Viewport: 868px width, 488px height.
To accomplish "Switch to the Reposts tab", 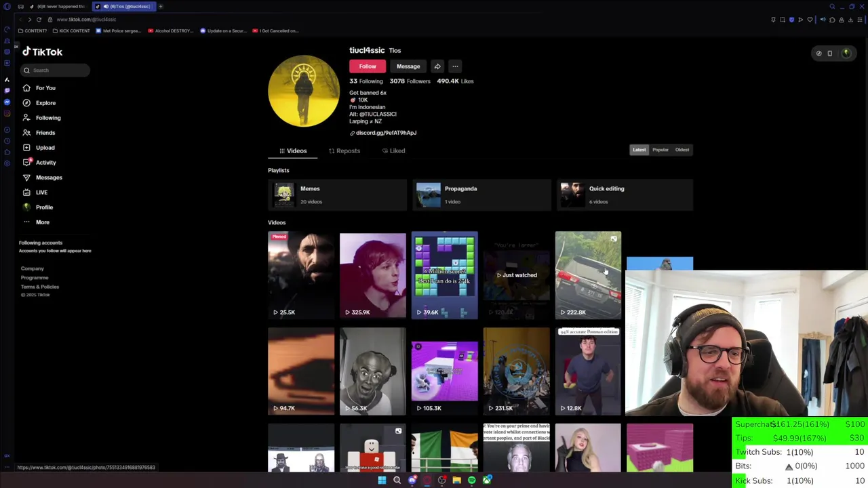I will [x=344, y=151].
